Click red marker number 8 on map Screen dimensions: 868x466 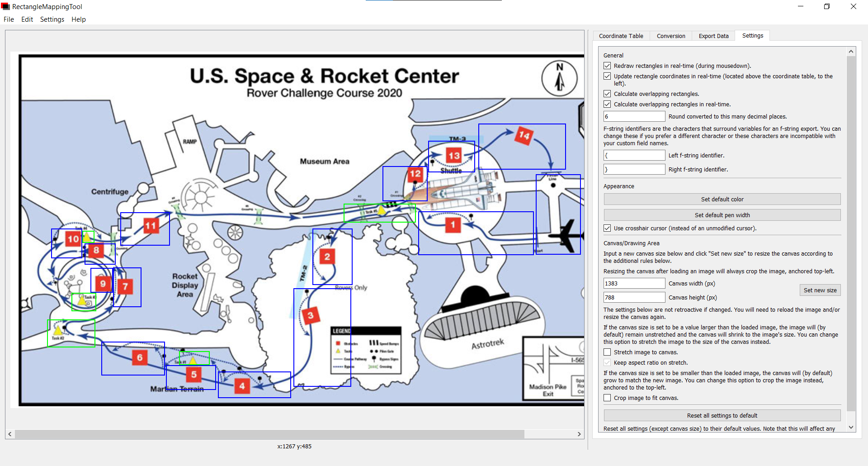96,250
